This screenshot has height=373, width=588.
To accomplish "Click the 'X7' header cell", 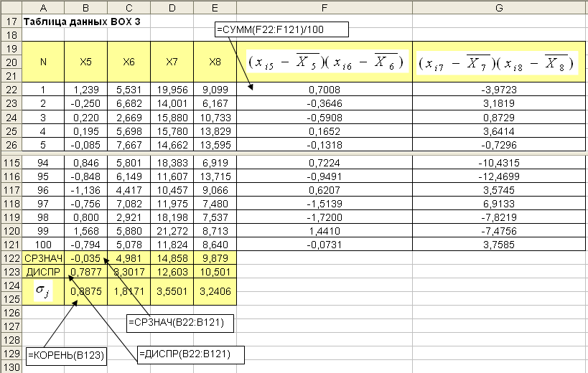I will (172, 62).
